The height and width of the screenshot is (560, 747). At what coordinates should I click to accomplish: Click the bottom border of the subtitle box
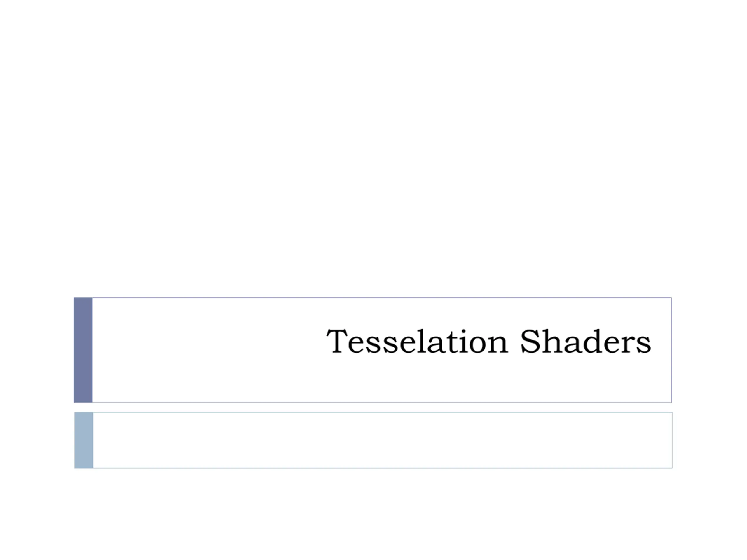tap(383, 468)
